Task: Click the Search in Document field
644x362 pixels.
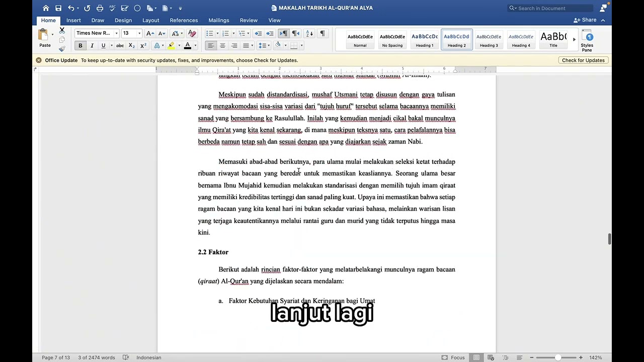Action: [x=550, y=8]
